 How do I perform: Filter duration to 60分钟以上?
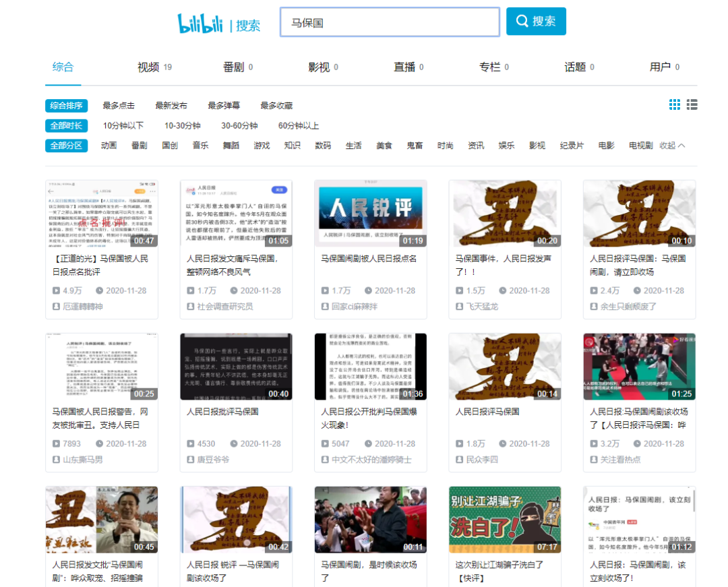(x=299, y=126)
